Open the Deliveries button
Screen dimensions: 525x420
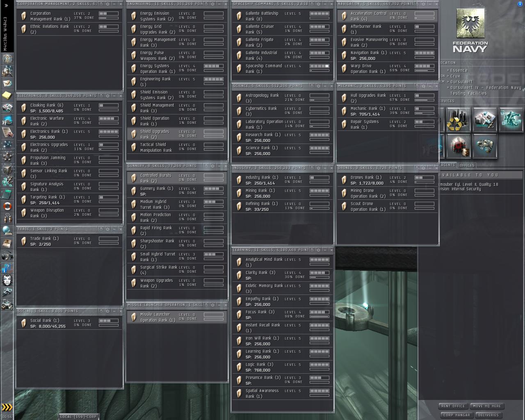[488, 415]
